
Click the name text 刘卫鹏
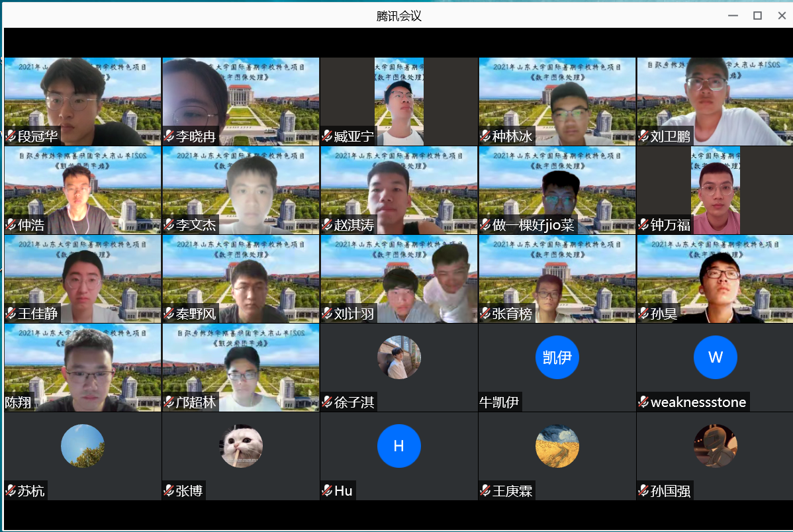(670, 136)
